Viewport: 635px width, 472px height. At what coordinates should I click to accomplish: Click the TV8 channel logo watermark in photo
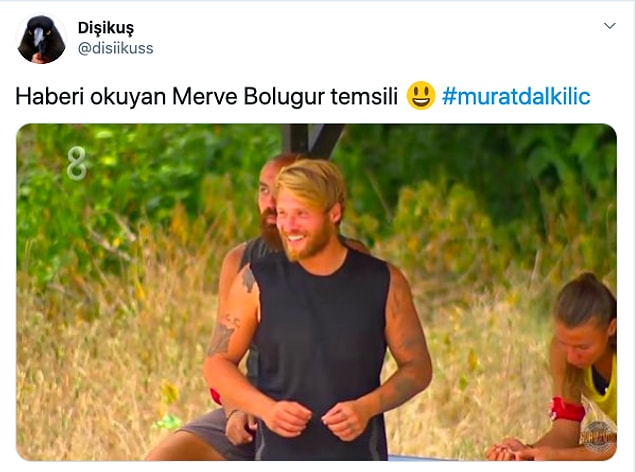coord(77,164)
